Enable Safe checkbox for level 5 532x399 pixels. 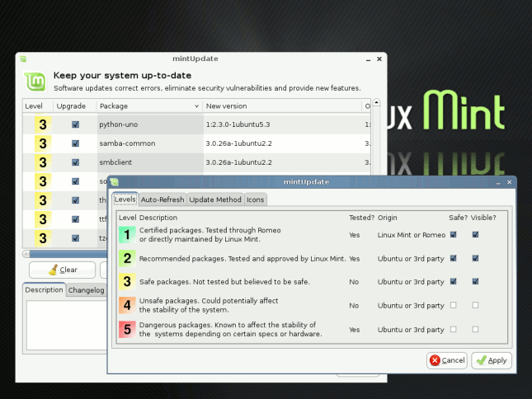[x=454, y=329]
